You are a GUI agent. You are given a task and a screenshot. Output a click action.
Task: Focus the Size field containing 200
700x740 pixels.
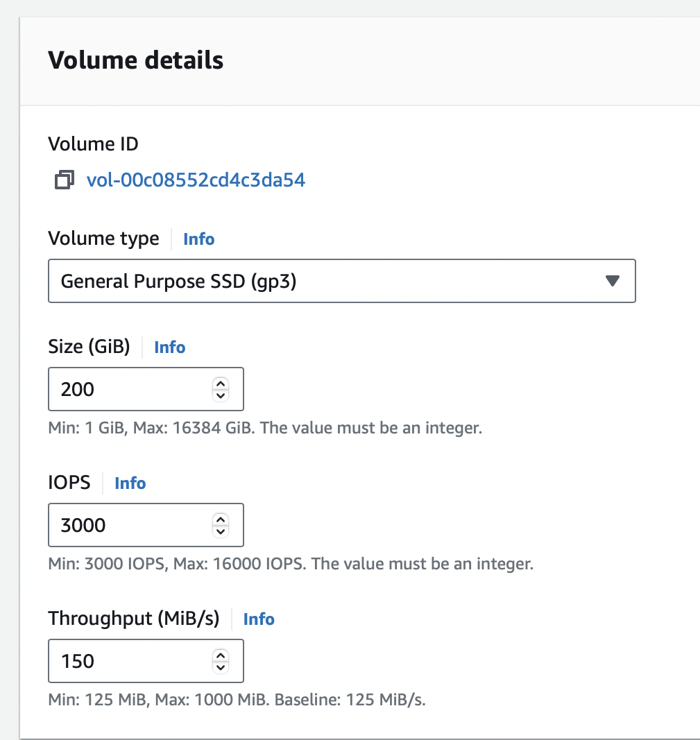(x=128, y=389)
